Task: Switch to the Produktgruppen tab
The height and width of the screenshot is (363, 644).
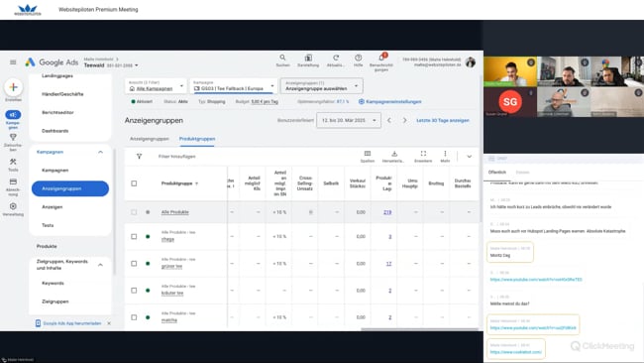Action: click(x=197, y=139)
